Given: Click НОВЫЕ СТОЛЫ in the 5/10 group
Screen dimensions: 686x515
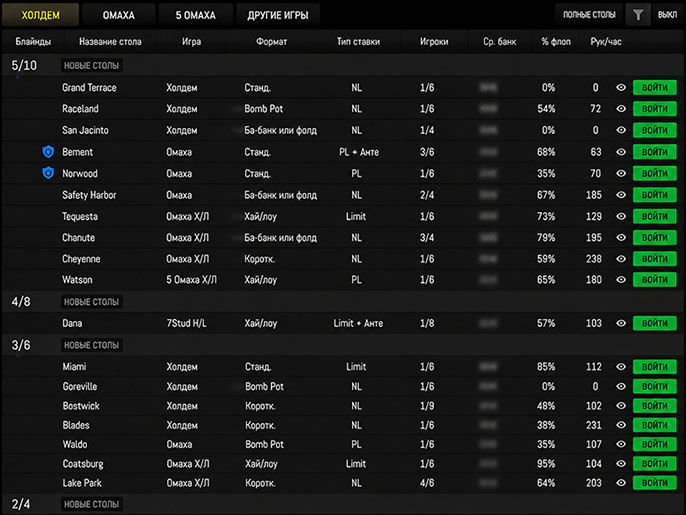Looking at the screenshot, I should 91,66.
